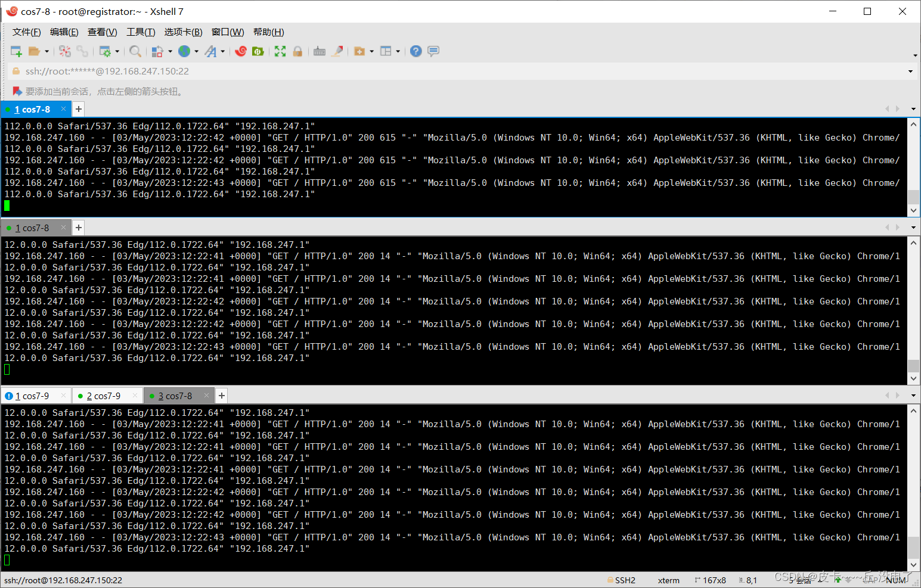Open the session Properties gear icon
The height and width of the screenshot is (588, 921).
(105, 51)
